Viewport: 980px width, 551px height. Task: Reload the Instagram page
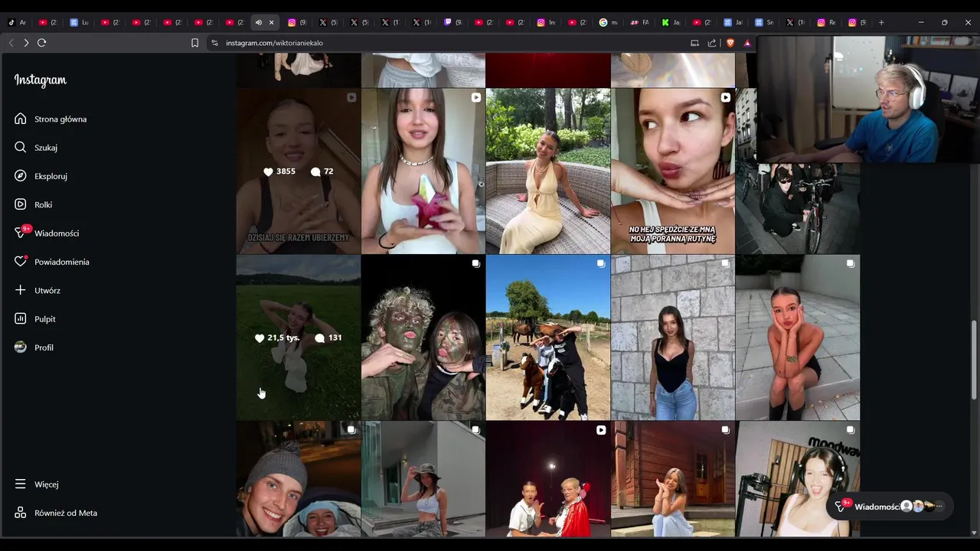click(x=42, y=43)
